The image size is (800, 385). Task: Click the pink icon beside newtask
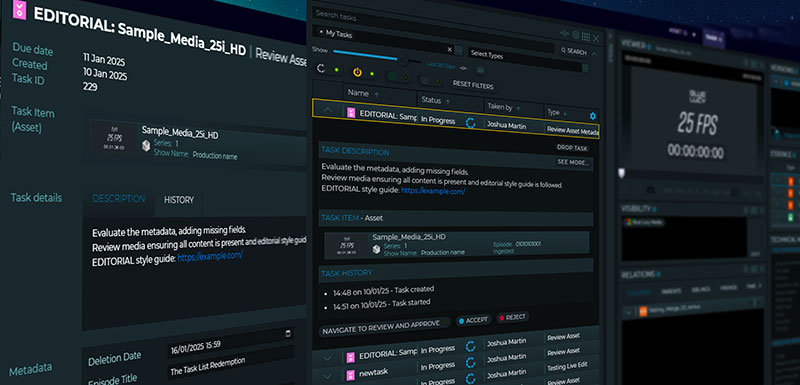pyautogui.click(x=351, y=375)
